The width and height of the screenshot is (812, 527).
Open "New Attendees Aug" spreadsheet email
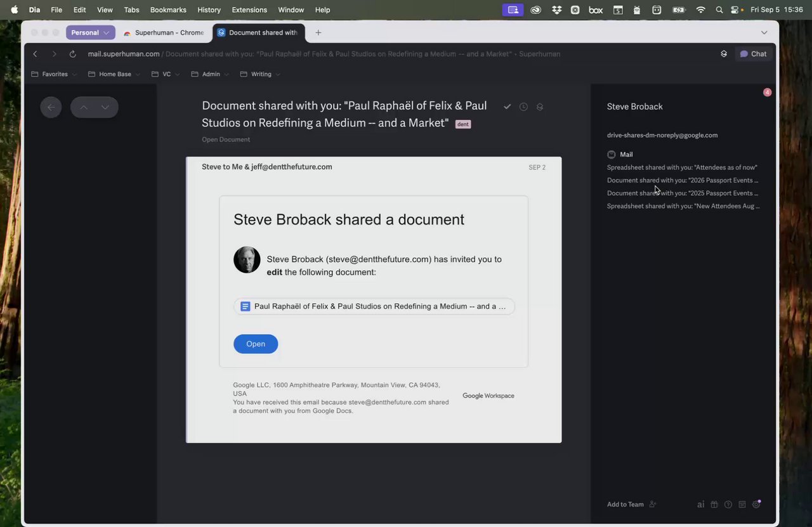tap(683, 206)
